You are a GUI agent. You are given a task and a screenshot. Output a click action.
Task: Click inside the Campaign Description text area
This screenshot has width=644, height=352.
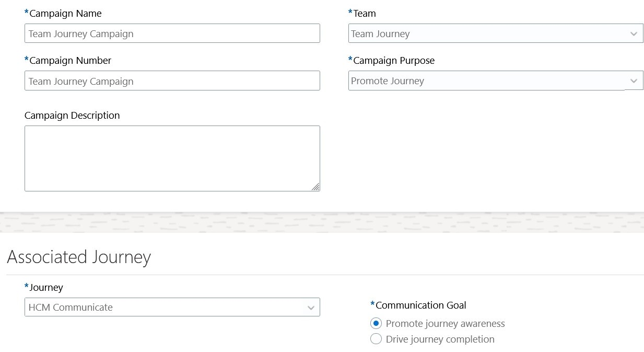(x=172, y=158)
